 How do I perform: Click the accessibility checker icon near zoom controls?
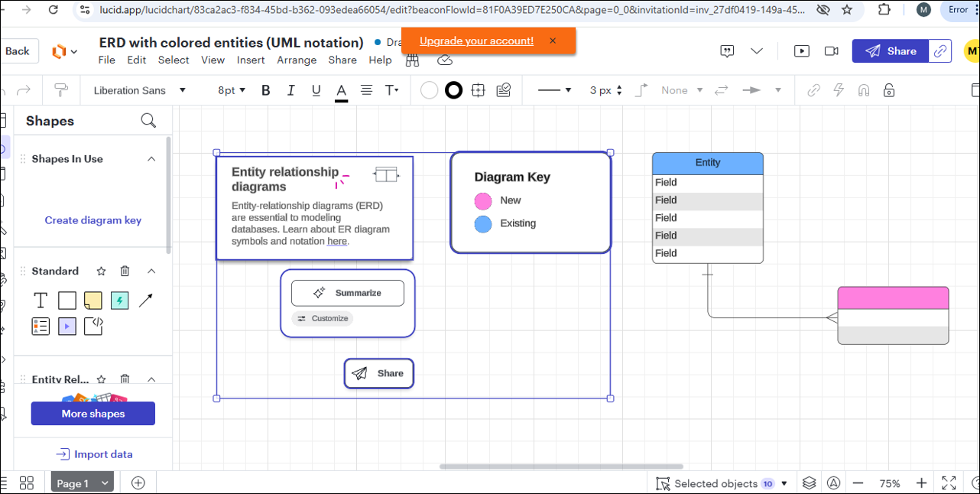tap(832, 483)
